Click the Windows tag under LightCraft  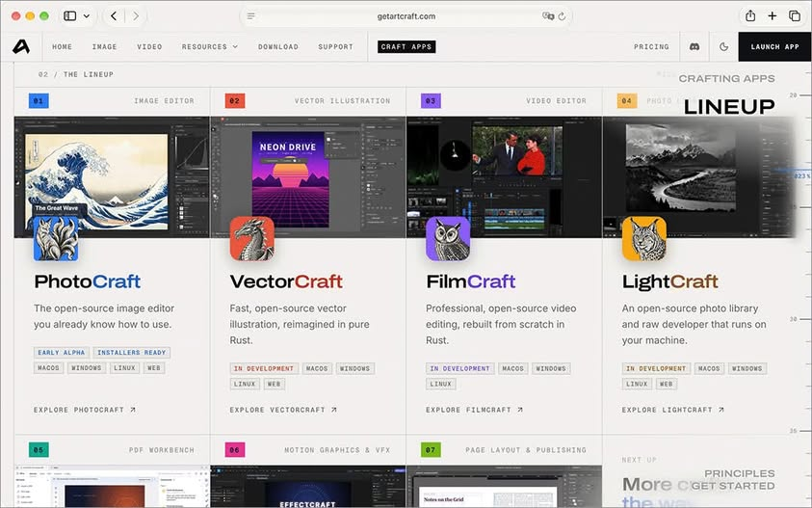pos(747,368)
